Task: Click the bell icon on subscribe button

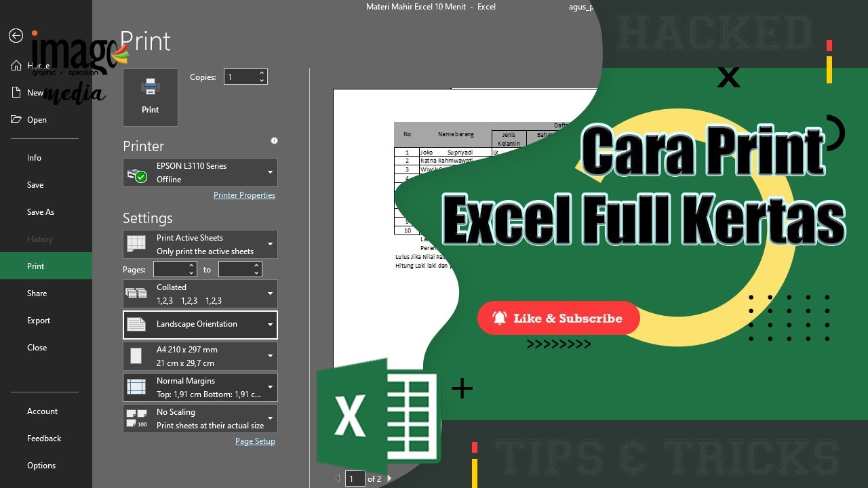Action: pos(500,318)
